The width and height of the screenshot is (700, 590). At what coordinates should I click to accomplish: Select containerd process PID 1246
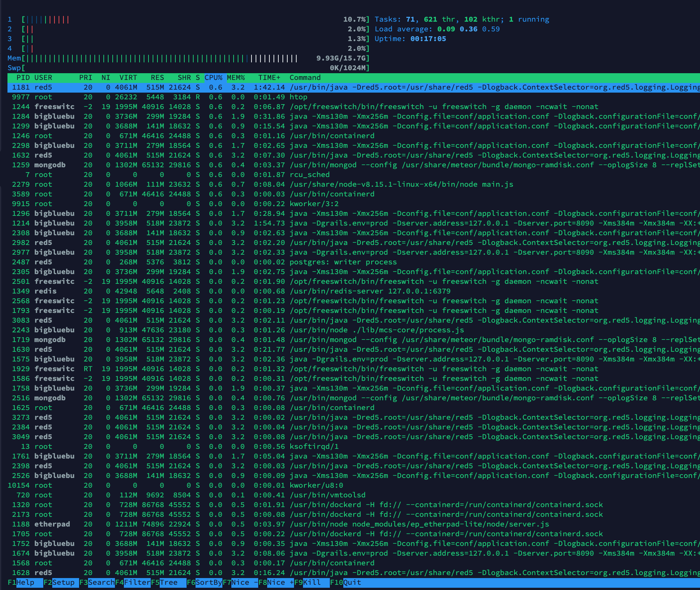coord(354,136)
